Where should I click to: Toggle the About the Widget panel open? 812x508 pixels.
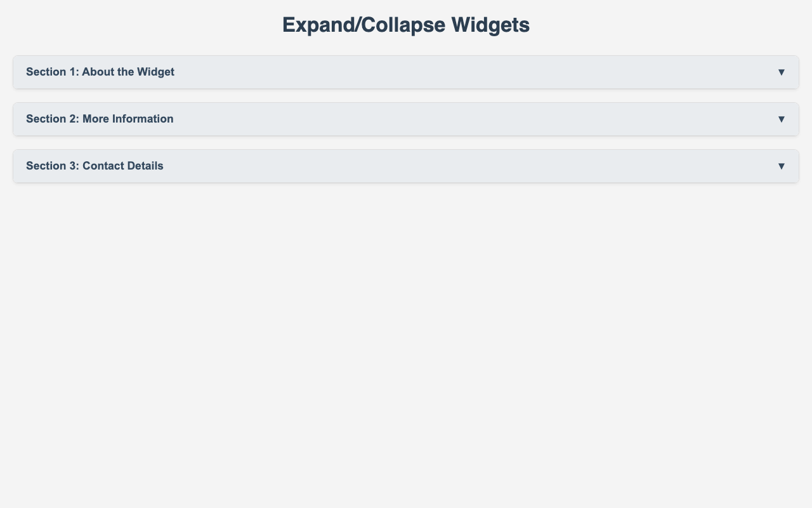pyautogui.click(x=406, y=72)
